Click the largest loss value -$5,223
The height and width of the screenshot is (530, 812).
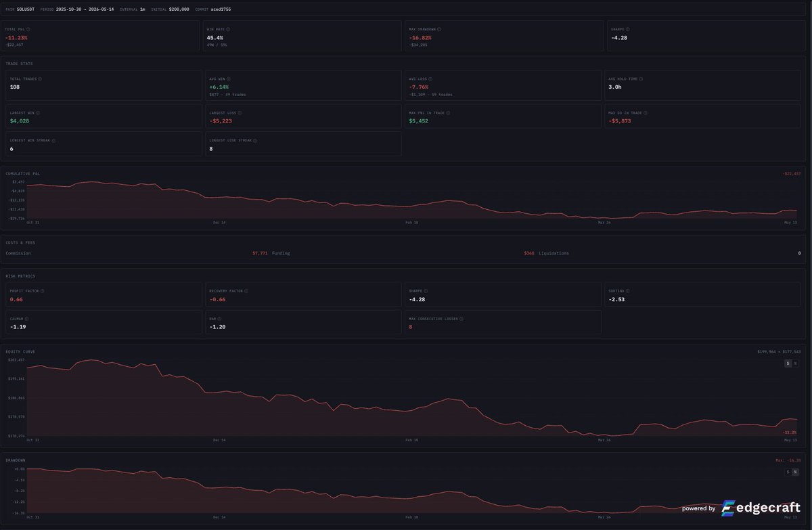(x=221, y=120)
